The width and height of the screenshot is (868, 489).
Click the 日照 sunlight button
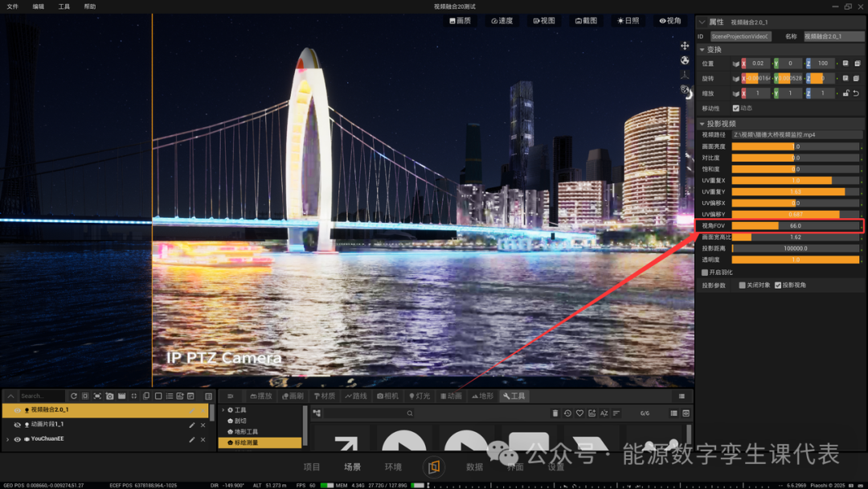(628, 20)
